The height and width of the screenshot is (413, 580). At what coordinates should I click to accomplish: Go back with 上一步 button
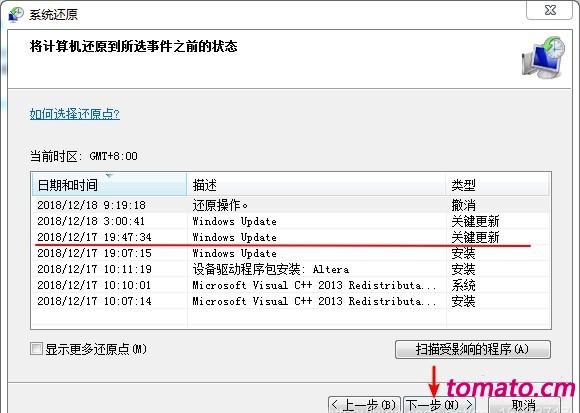pos(364,404)
